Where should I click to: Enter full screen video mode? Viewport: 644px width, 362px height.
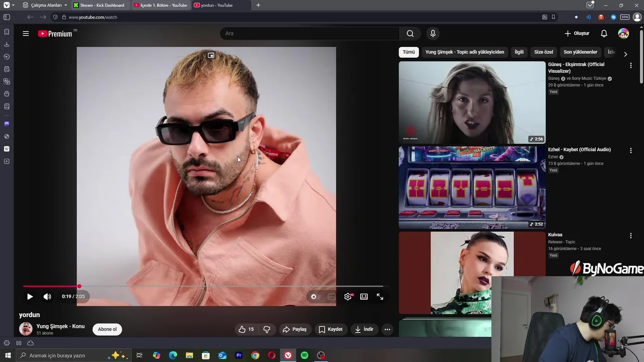tap(380, 297)
